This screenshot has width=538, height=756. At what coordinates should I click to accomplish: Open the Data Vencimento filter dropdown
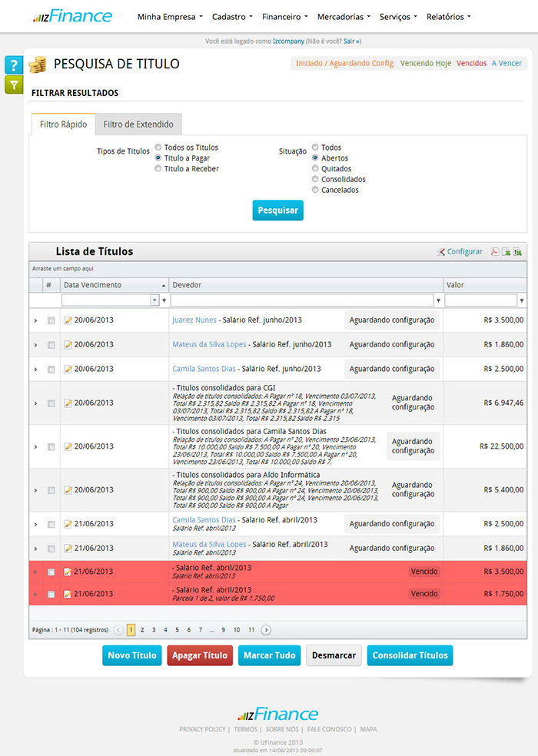tap(154, 300)
